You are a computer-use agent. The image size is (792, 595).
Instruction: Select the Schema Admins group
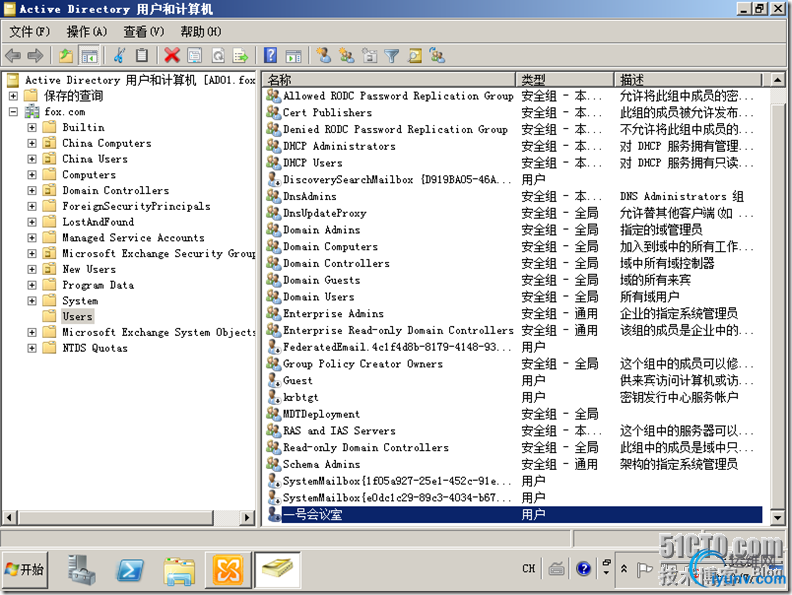click(321, 464)
